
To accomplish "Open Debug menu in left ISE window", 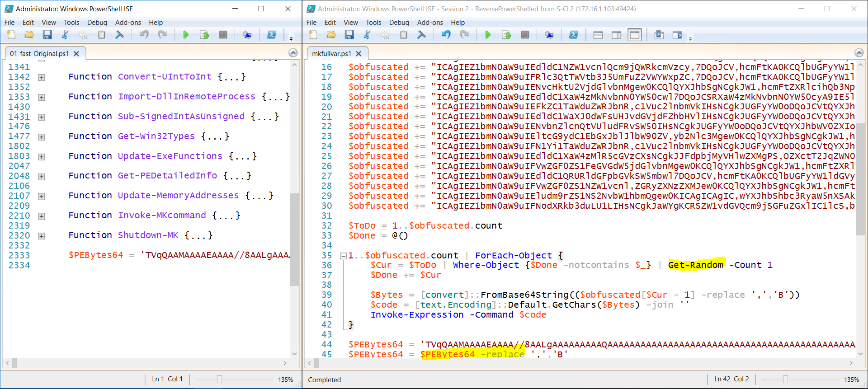I will tap(97, 22).
